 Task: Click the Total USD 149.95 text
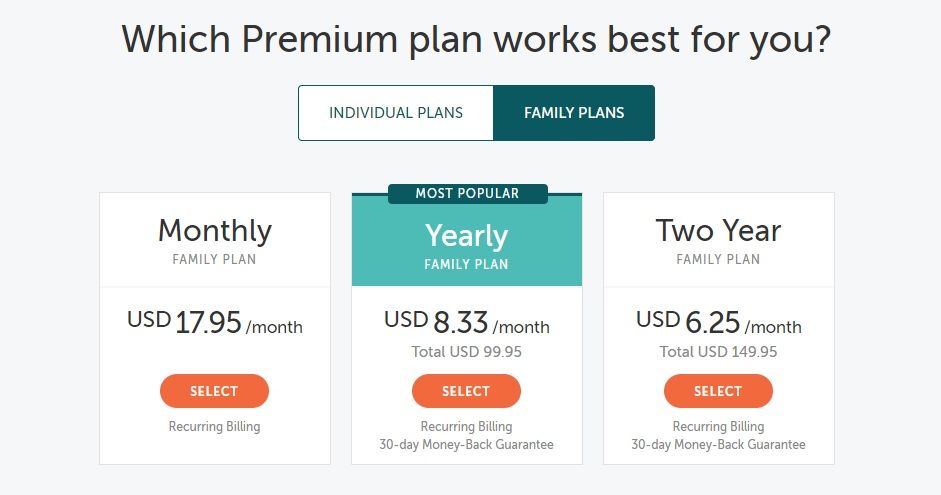718,352
